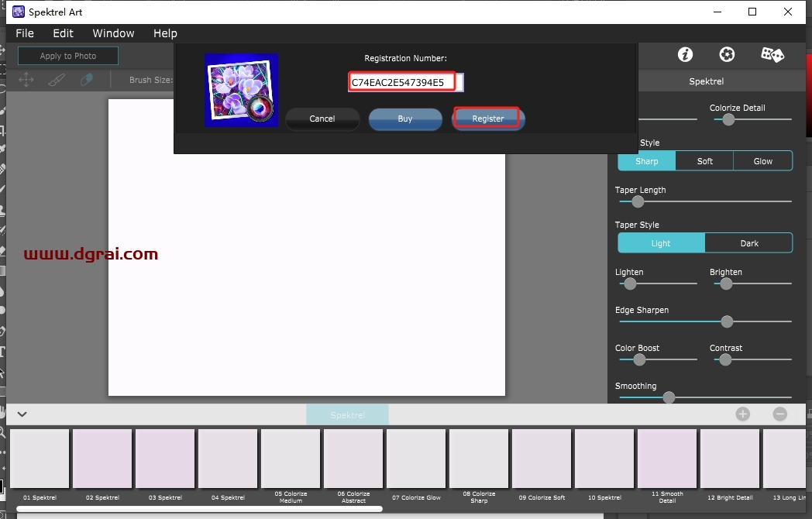The height and width of the screenshot is (519, 812).
Task: Select the 10 Spektrel preset thumbnail
Action: pyautogui.click(x=604, y=459)
